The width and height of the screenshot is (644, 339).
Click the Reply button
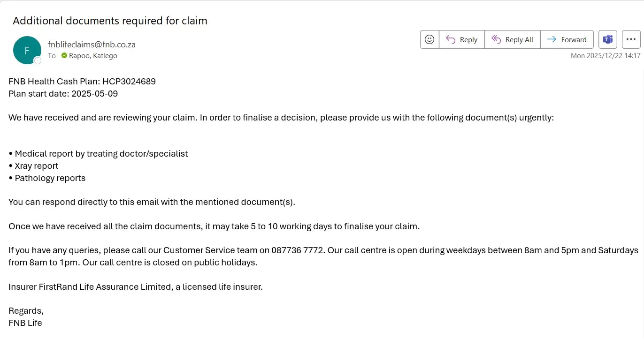pos(462,40)
